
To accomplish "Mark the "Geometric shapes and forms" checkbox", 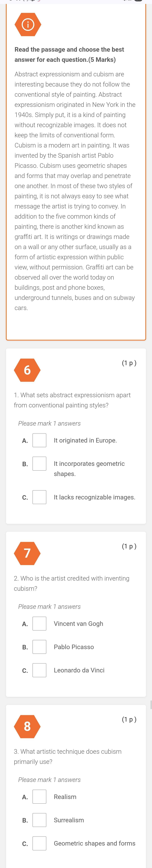I will coord(39,843).
